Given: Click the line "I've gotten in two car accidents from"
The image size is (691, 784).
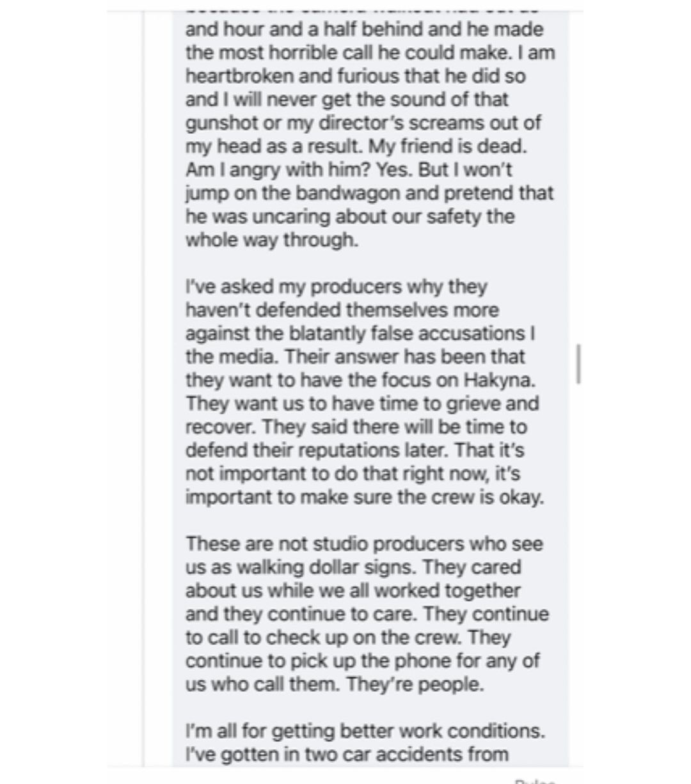Looking at the screenshot, I should coord(347,754).
